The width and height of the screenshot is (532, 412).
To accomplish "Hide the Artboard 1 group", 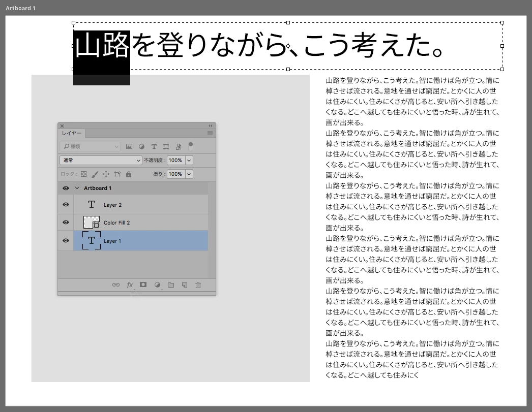I will pos(66,188).
